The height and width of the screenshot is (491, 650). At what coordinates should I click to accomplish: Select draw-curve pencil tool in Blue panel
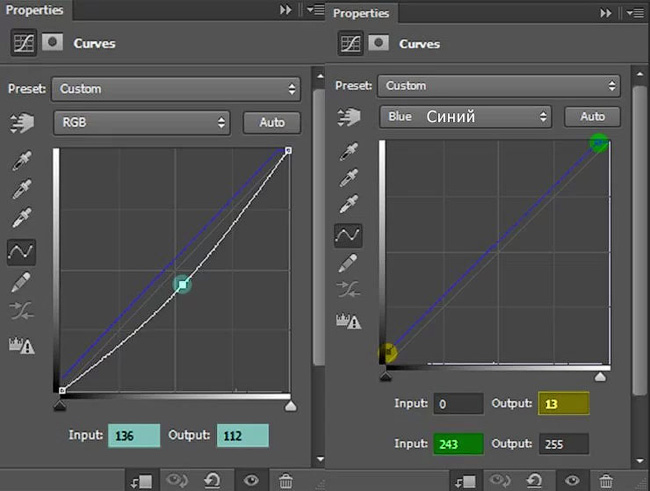(348, 263)
